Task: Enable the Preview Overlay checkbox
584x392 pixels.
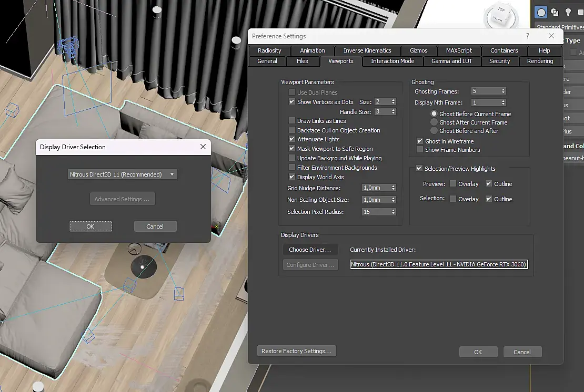Action: (x=453, y=184)
